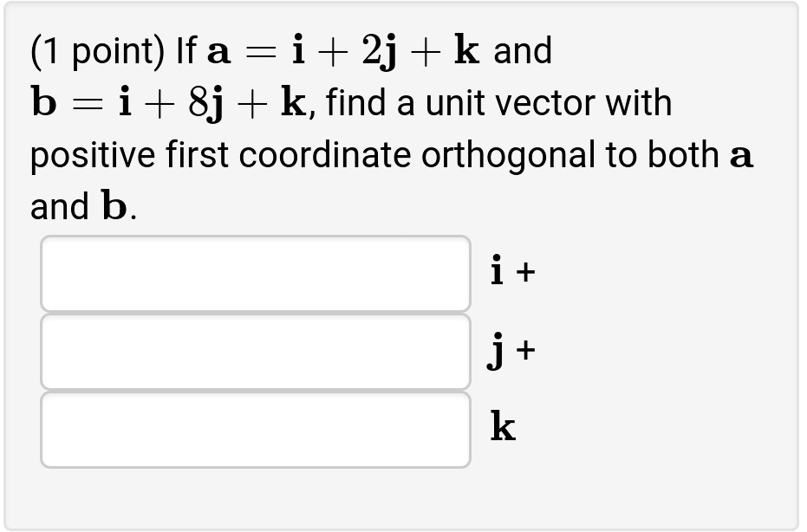The width and height of the screenshot is (807, 532).
Task: Click inside the bottommost answer box
Action: tap(255, 429)
